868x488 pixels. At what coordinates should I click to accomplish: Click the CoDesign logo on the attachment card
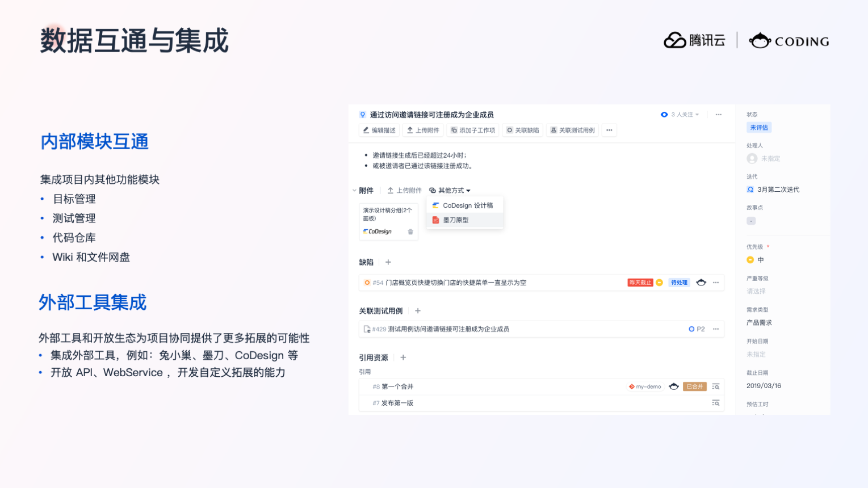pos(378,232)
